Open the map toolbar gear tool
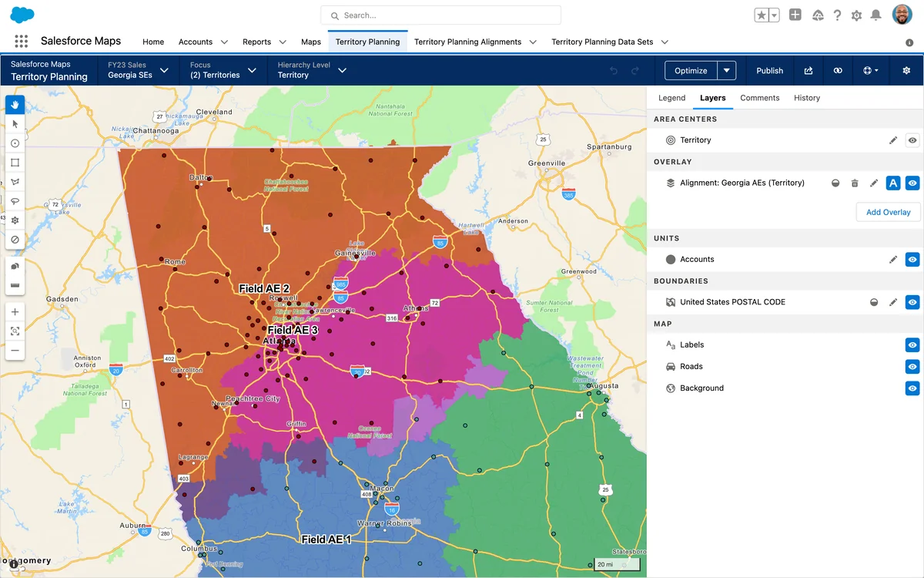This screenshot has width=924, height=578. click(x=15, y=220)
